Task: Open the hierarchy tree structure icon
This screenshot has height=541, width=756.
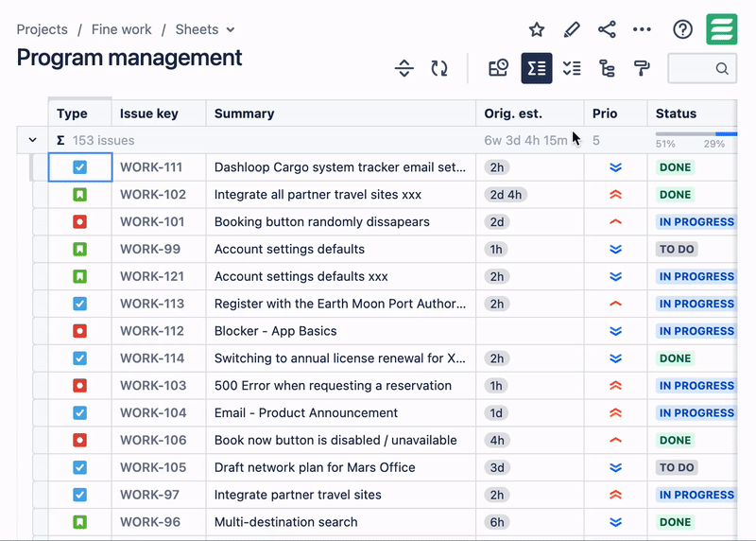Action: click(607, 68)
